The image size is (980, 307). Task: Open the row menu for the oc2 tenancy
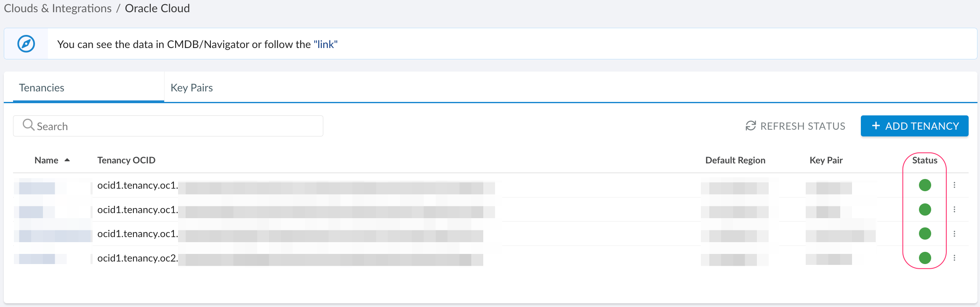(954, 257)
